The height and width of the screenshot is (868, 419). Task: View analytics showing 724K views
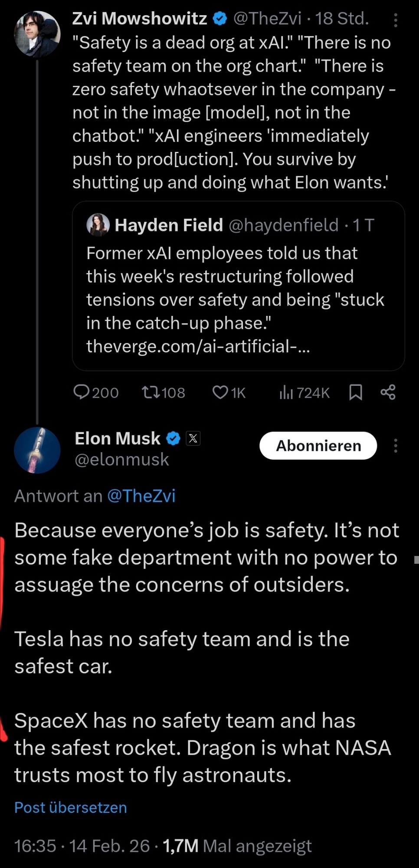(286, 392)
